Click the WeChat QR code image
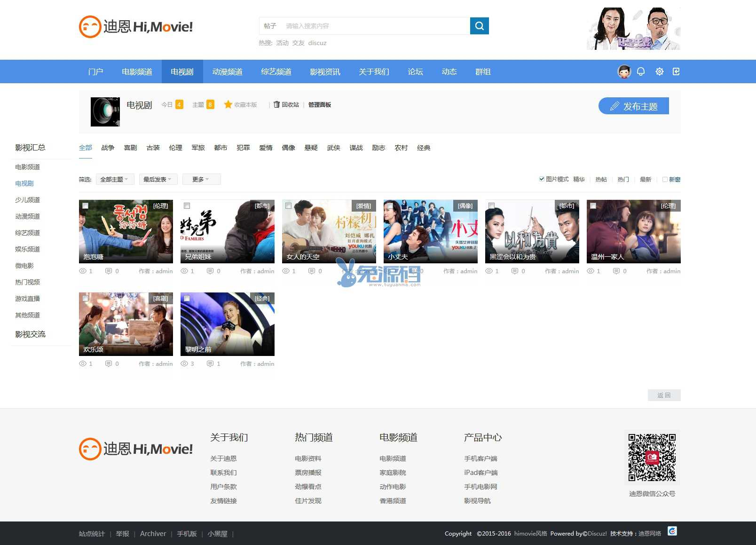The width and height of the screenshot is (756, 545). [652, 458]
